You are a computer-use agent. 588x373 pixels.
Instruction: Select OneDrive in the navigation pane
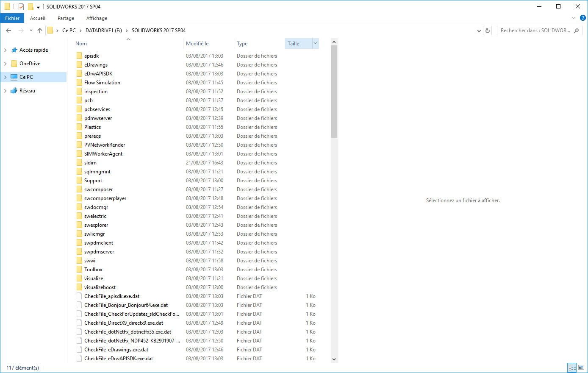pyautogui.click(x=30, y=64)
